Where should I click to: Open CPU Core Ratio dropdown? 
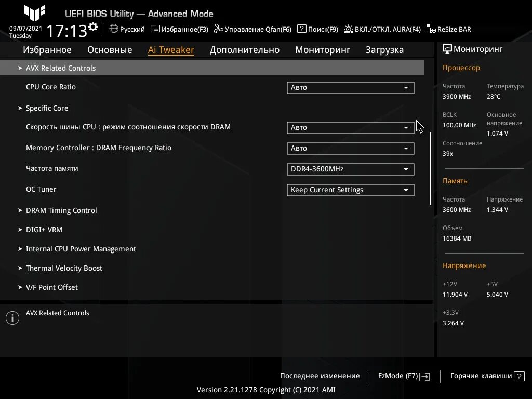351,87
